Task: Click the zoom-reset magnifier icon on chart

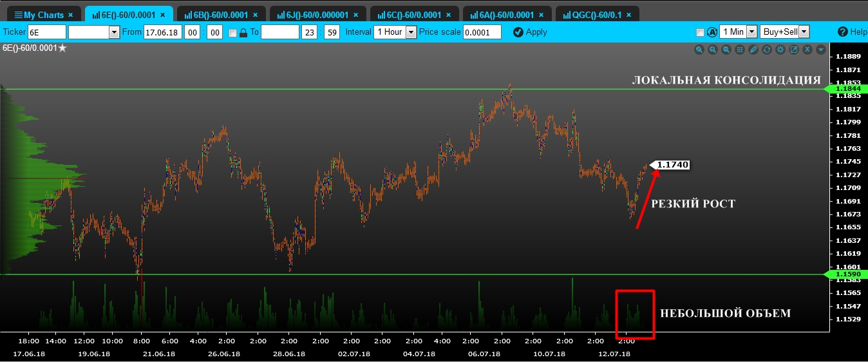Action: click(x=699, y=50)
